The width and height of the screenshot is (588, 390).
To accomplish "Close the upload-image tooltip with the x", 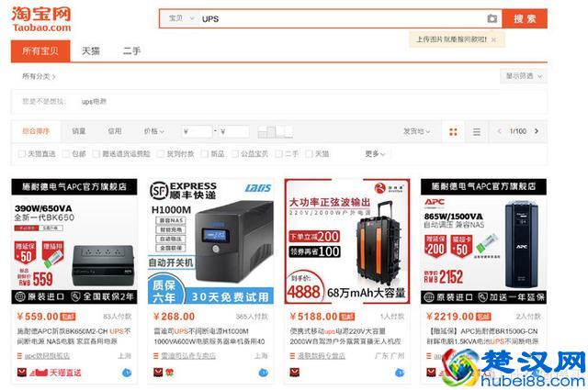I will click(x=494, y=39).
